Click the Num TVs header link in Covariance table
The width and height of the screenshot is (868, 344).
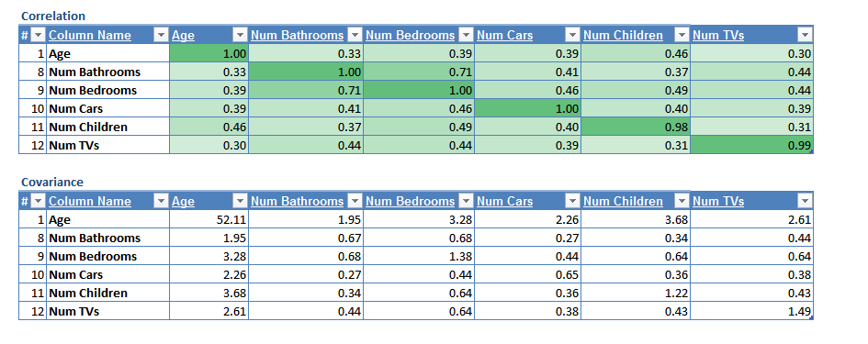tap(718, 201)
